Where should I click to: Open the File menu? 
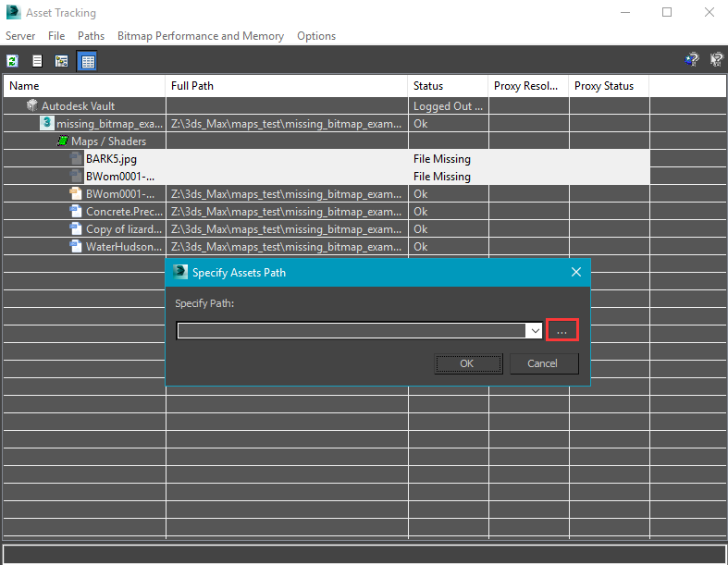coord(56,36)
